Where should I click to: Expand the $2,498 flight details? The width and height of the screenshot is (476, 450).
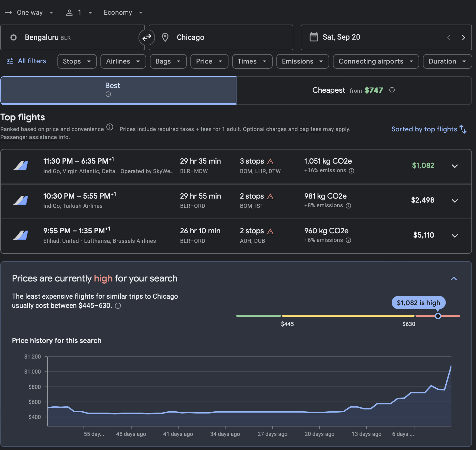455,201
